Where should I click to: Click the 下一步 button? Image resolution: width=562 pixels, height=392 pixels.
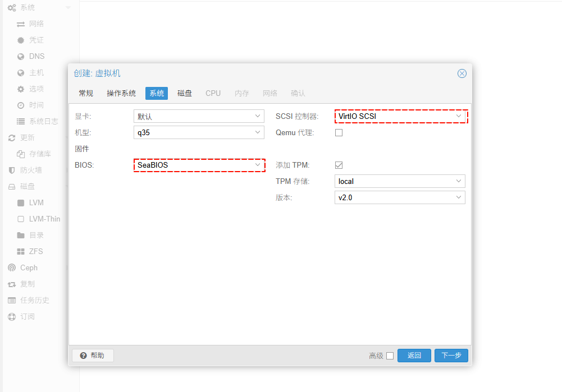451,356
